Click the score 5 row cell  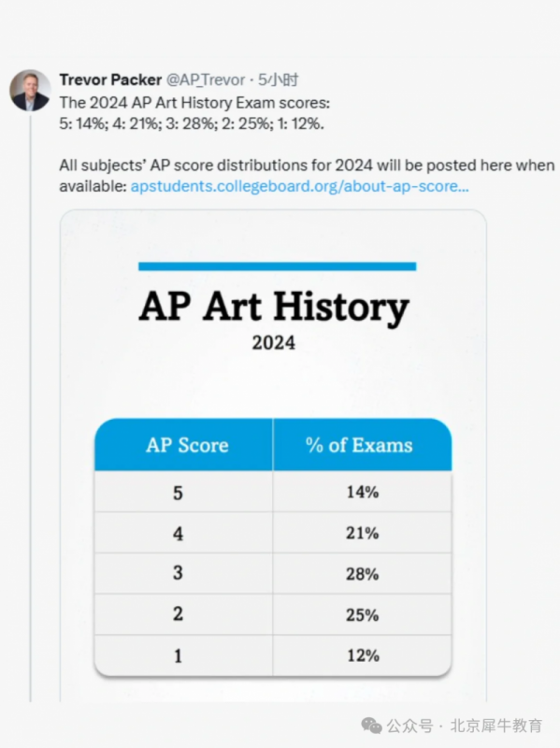click(184, 492)
